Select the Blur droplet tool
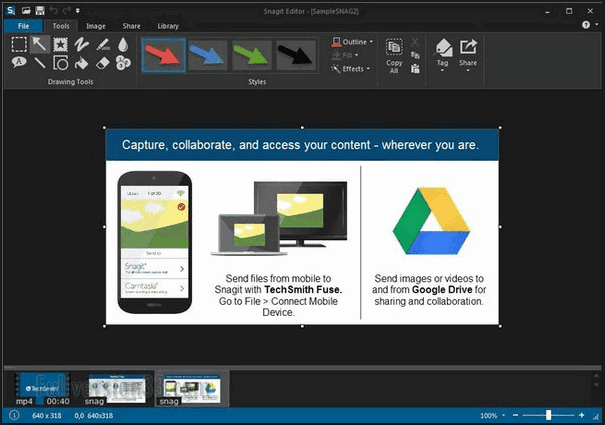Screen dimensions: 605x425 123,44
